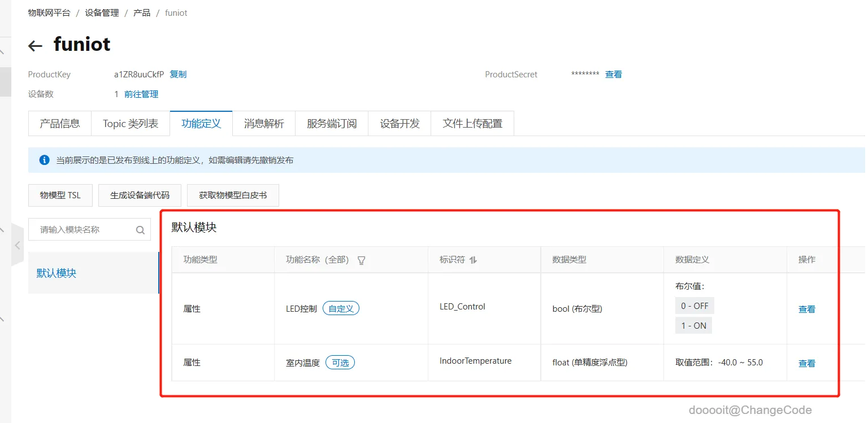This screenshot has height=423, width=868.
Task: Select the 功能定义 tab
Action: point(201,124)
